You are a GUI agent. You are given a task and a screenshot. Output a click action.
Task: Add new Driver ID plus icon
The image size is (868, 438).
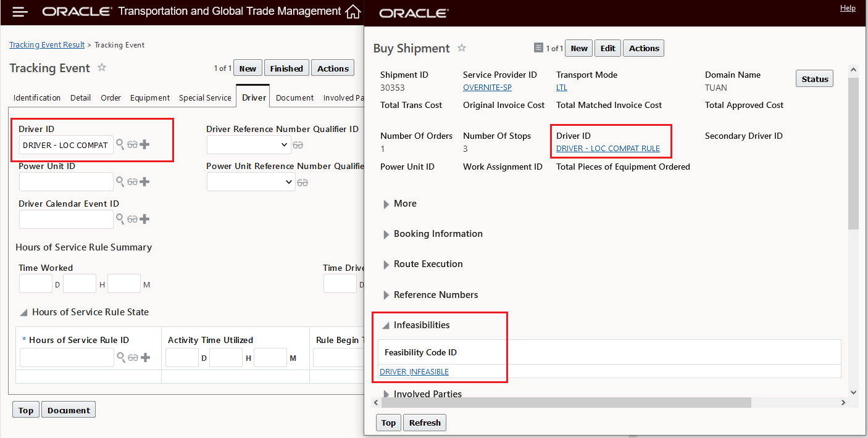click(x=144, y=145)
